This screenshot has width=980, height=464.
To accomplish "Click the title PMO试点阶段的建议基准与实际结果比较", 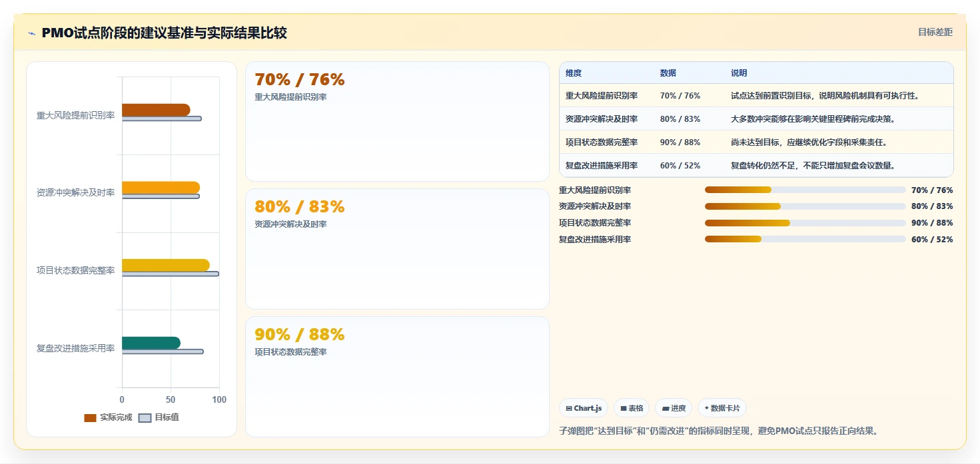I will point(165,33).
